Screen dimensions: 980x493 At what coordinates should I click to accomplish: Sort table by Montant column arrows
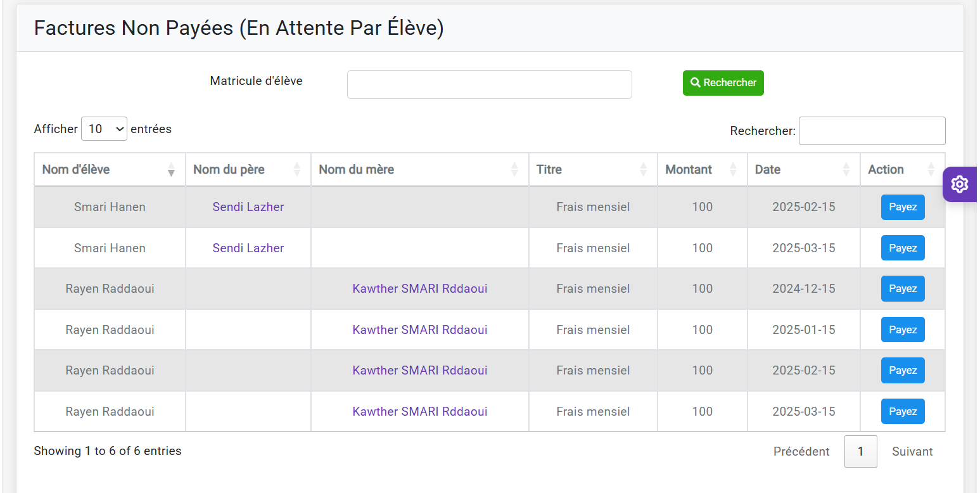(733, 170)
